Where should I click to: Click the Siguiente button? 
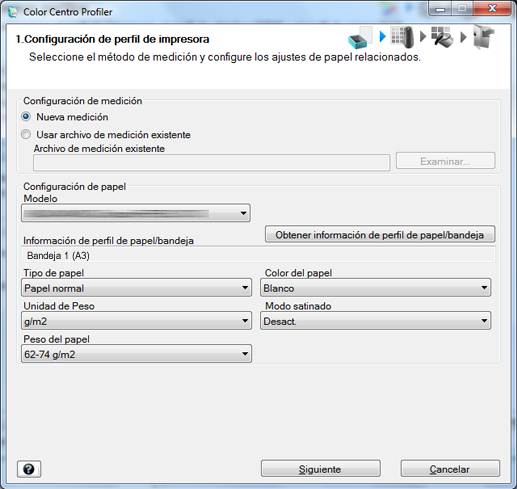pyautogui.click(x=320, y=469)
